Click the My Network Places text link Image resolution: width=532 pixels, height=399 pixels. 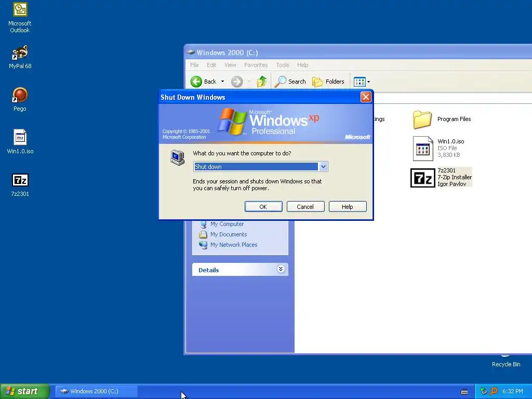pyautogui.click(x=234, y=245)
